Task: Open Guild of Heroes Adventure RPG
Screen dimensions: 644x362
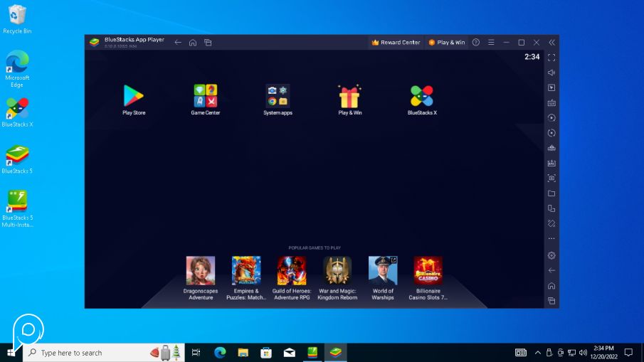Action: pos(292,278)
